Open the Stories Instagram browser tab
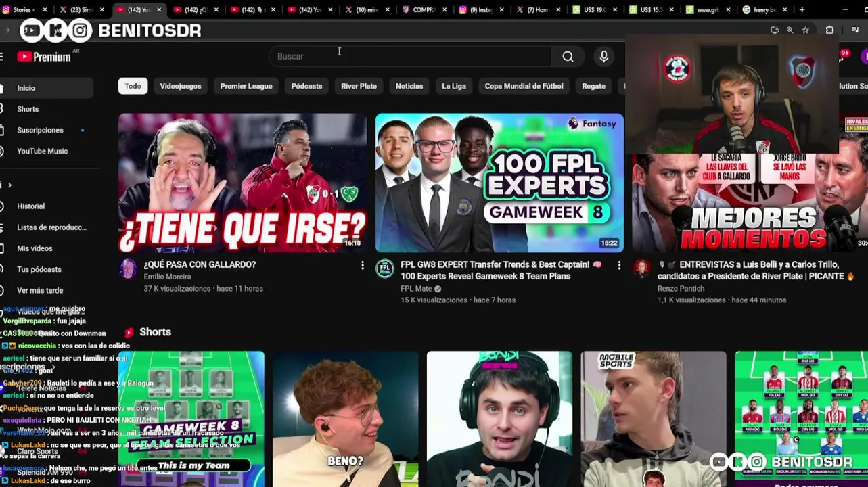Image resolution: width=868 pixels, height=487 pixels. [x=19, y=10]
